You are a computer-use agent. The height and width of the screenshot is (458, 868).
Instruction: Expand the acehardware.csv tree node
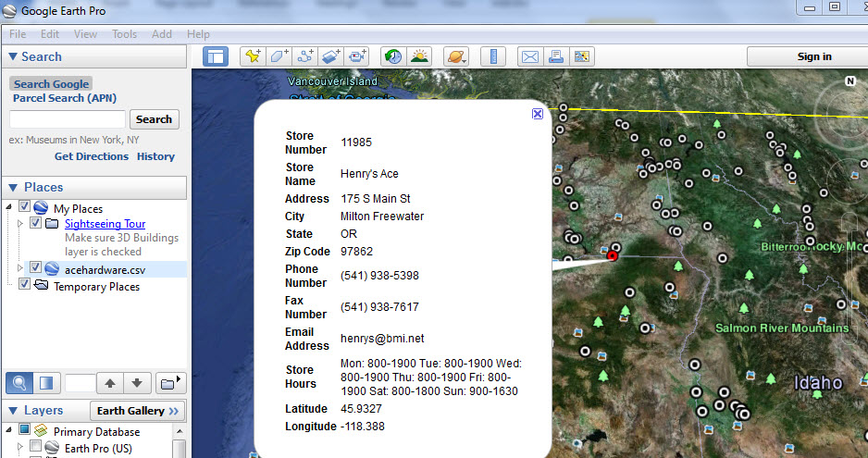[20, 268]
